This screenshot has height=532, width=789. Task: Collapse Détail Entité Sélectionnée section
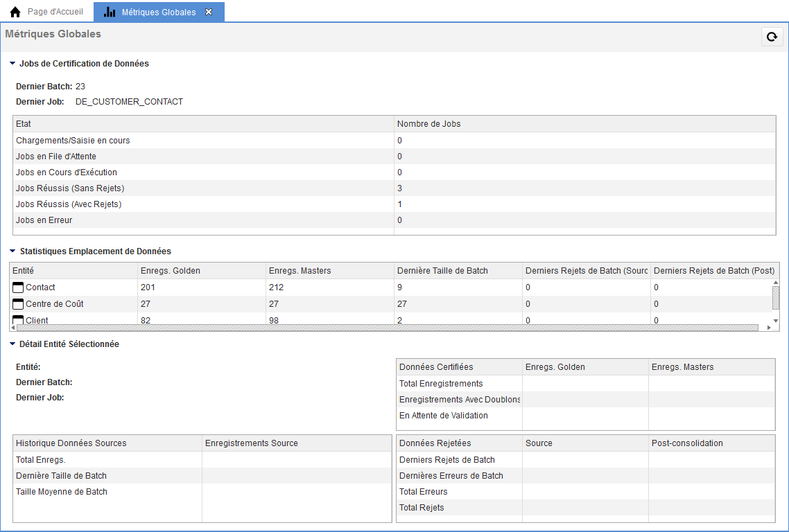(12, 344)
